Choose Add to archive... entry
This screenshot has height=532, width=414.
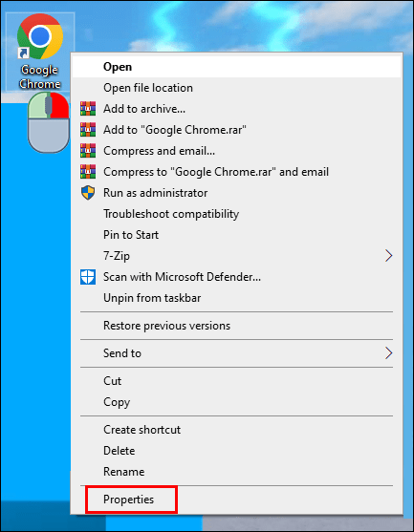(236, 109)
